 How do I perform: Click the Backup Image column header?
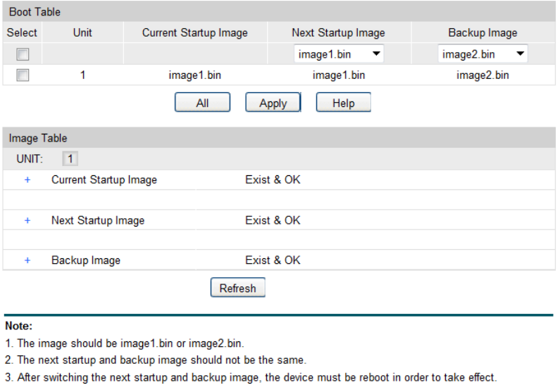(483, 32)
